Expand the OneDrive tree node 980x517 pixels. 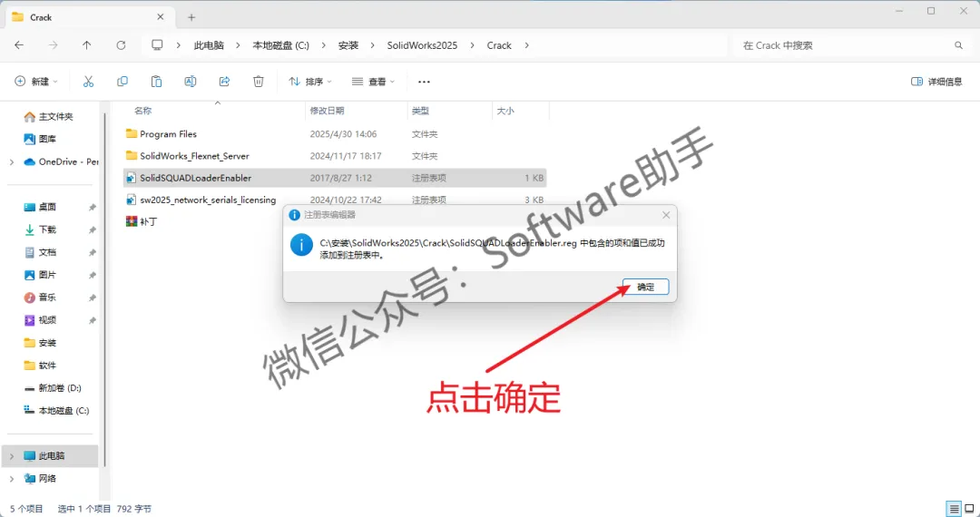pyautogui.click(x=12, y=161)
